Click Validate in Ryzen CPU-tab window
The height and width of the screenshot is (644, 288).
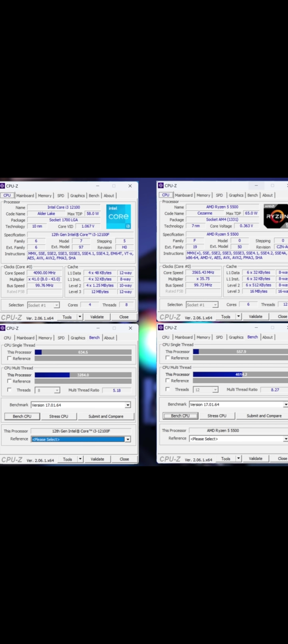point(255,316)
